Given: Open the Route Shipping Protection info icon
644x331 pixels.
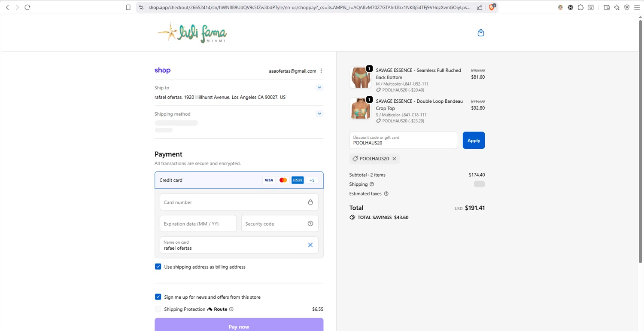Looking at the screenshot, I should click(x=231, y=309).
